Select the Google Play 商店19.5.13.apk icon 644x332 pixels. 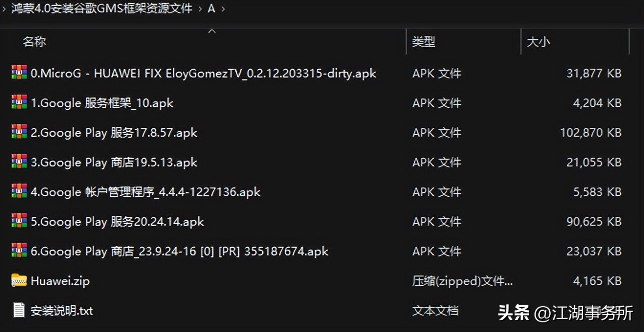tap(19, 162)
